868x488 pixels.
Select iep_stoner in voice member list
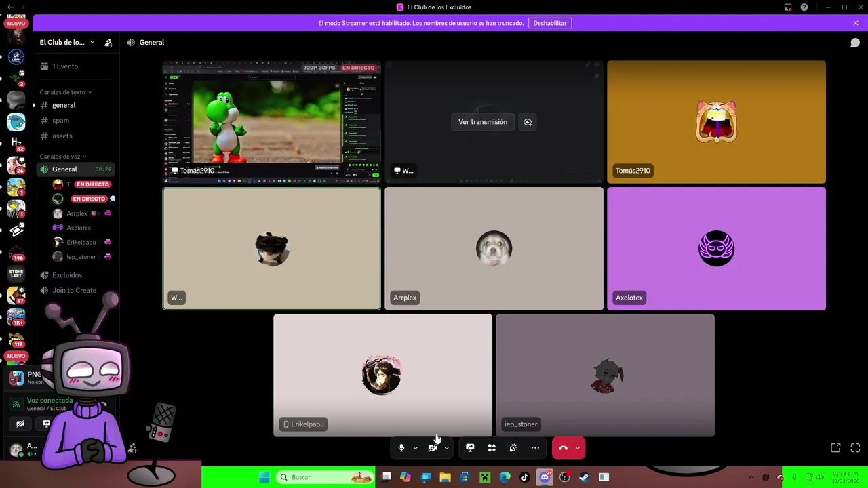coord(83,257)
